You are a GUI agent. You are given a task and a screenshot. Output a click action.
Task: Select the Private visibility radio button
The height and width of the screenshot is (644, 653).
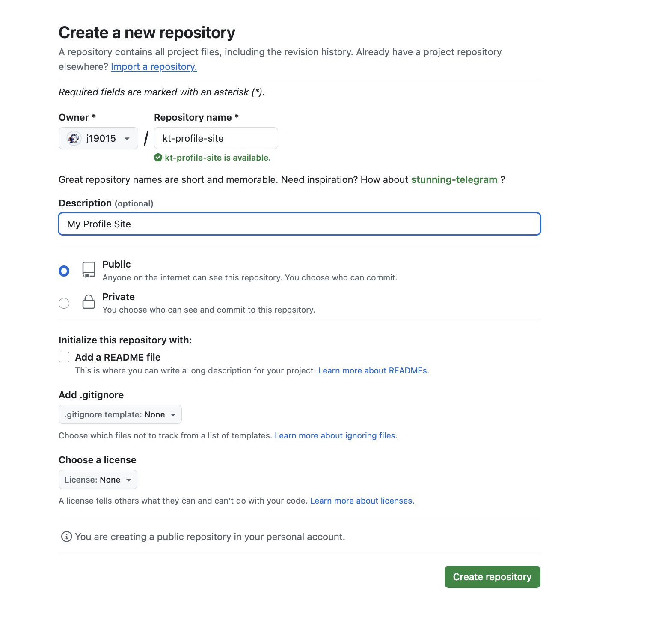tap(64, 304)
